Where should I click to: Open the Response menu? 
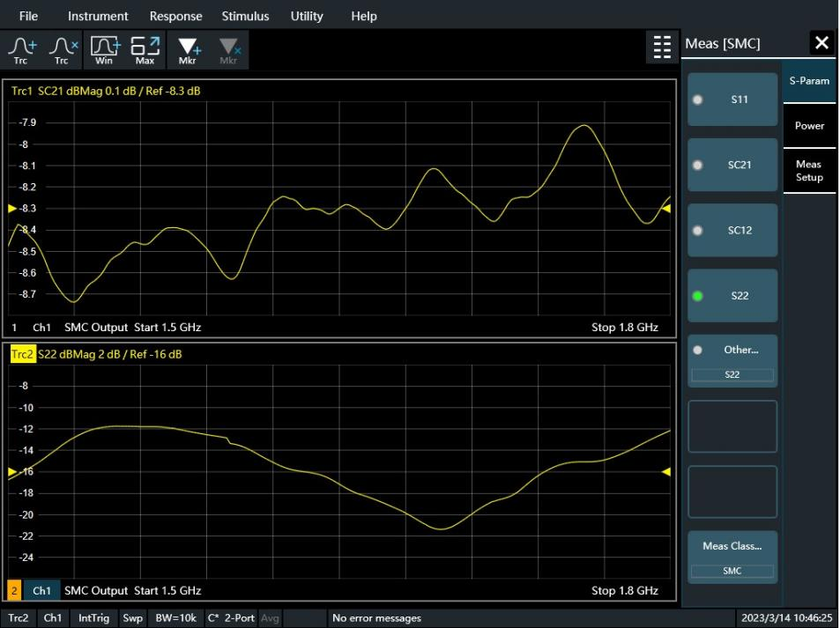tap(175, 16)
